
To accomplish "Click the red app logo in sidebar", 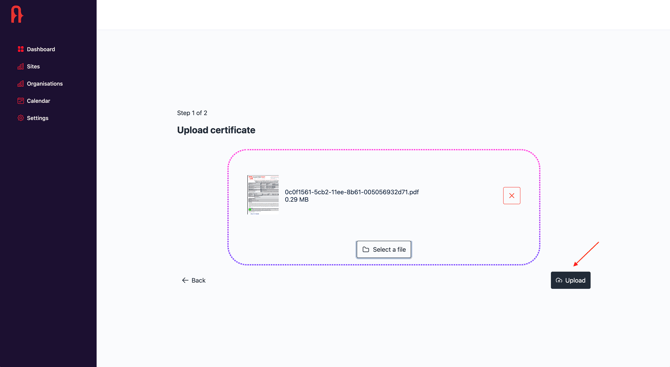I will click(x=17, y=14).
